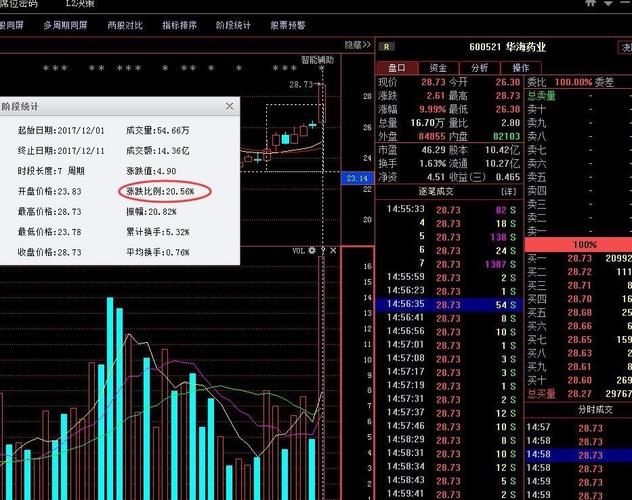The image size is (632, 500).
Task: Click the 委比 100.00% value
Action: pyautogui.click(x=574, y=82)
